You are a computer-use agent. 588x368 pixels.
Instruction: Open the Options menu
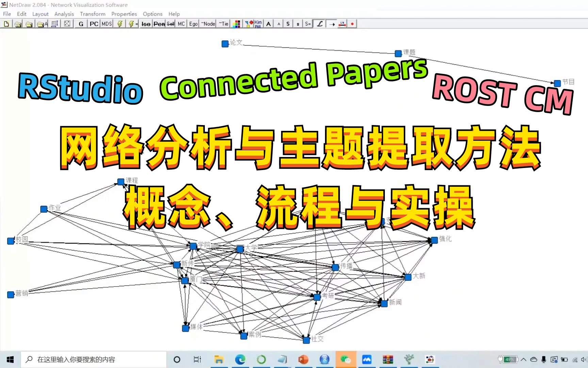click(x=152, y=14)
